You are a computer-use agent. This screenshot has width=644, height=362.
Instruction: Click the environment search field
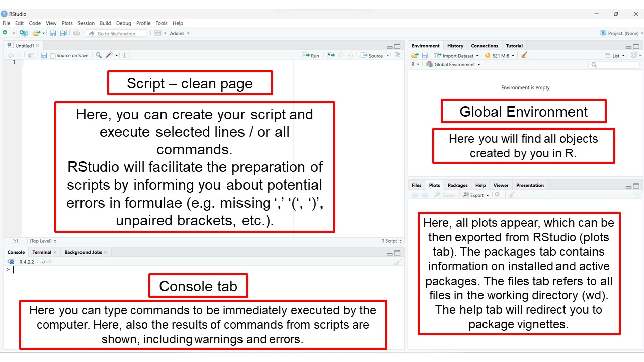point(614,65)
